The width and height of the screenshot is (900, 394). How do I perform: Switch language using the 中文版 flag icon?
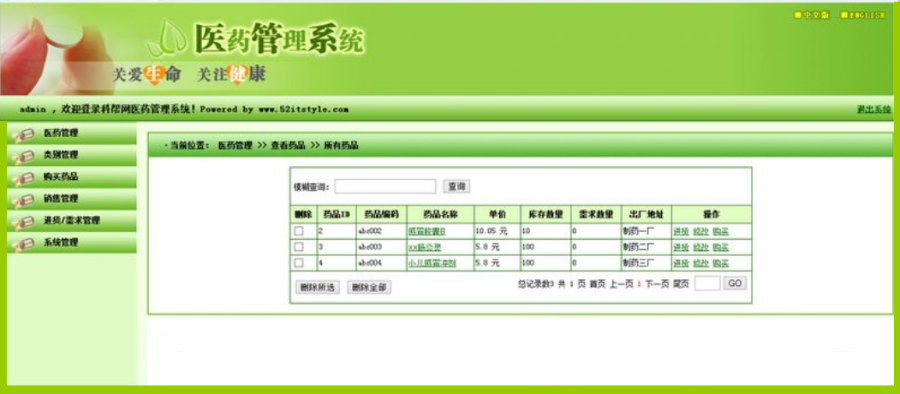(x=798, y=16)
